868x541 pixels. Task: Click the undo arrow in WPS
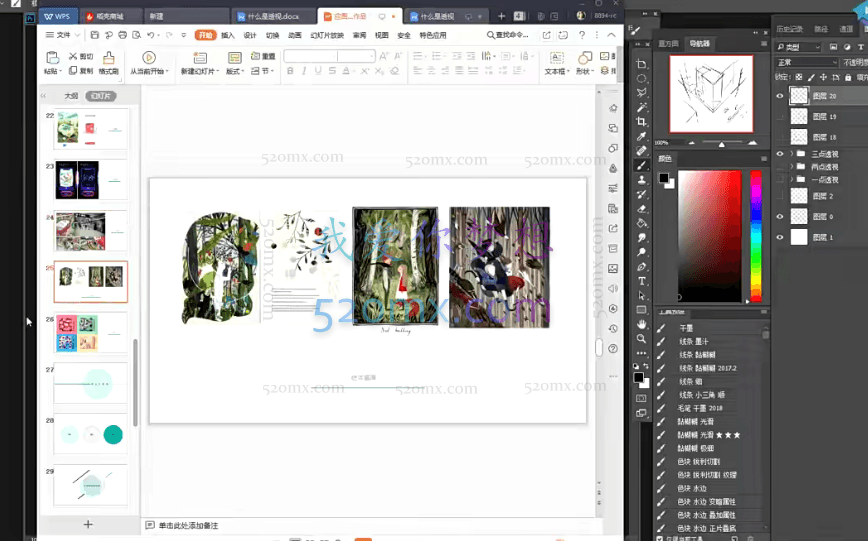click(151, 35)
